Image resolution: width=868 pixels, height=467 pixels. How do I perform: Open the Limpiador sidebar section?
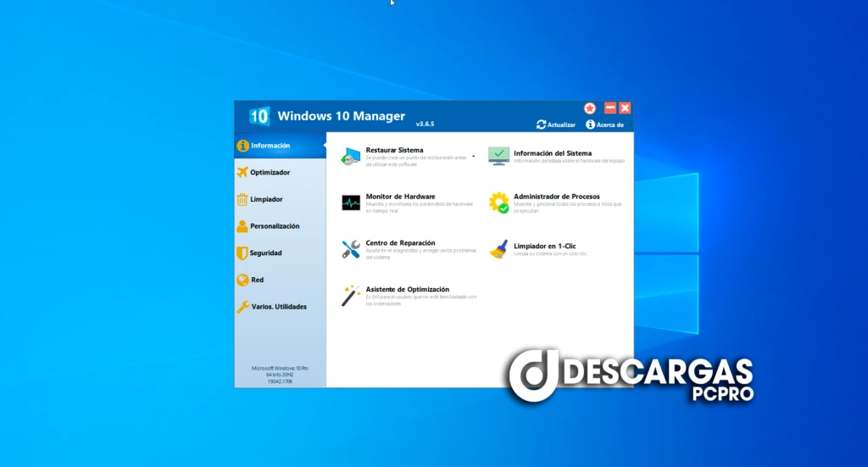pos(266,199)
